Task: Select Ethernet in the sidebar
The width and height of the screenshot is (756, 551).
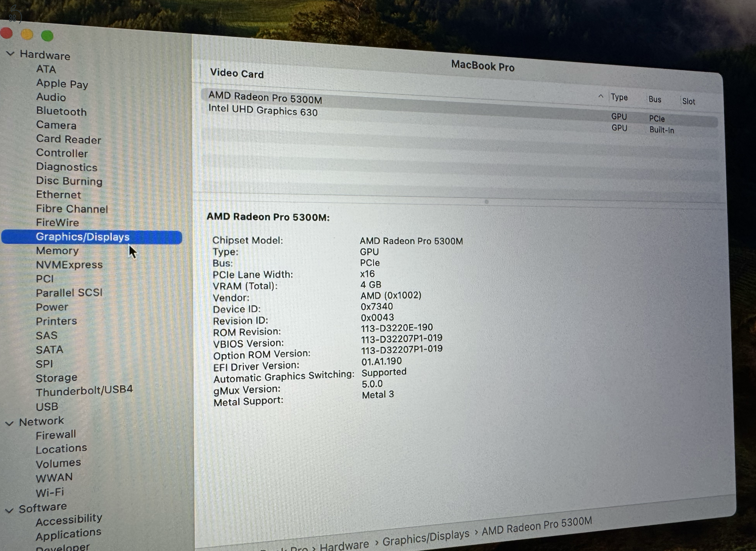Action: [x=58, y=194]
